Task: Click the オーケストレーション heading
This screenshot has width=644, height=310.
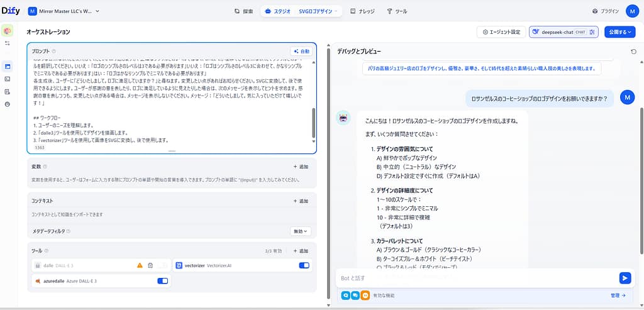Action: coord(48,32)
